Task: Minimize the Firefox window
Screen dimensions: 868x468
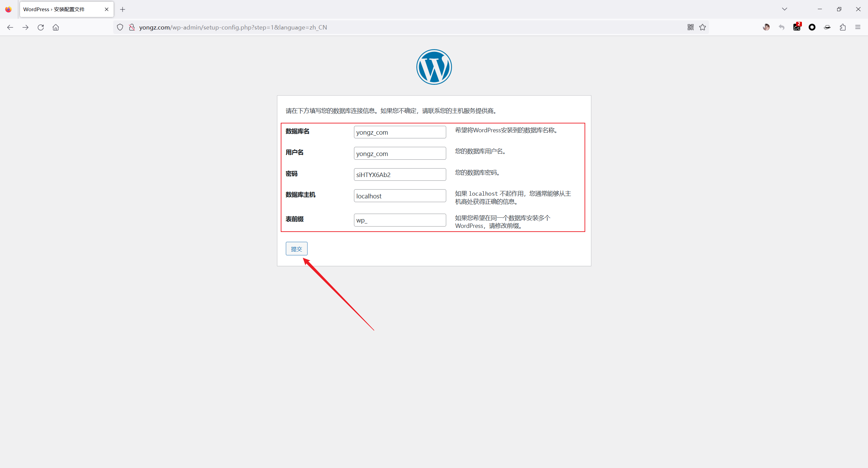Action: coord(820,9)
